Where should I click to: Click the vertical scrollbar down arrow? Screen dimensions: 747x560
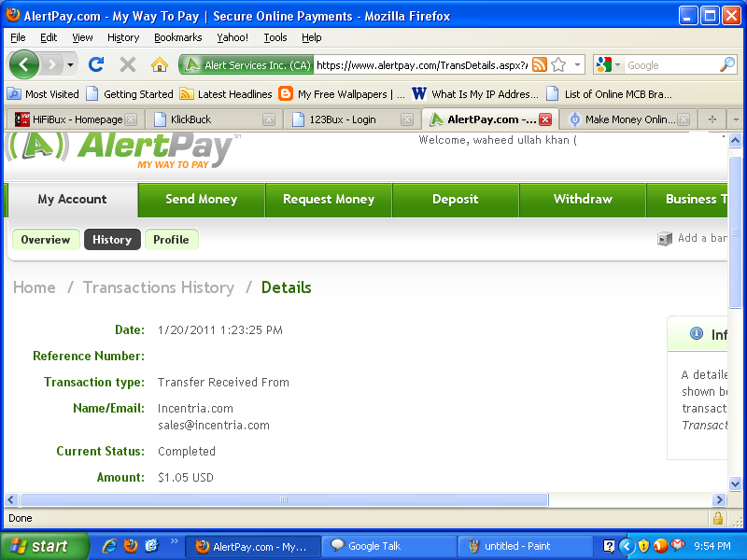(735, 484)
